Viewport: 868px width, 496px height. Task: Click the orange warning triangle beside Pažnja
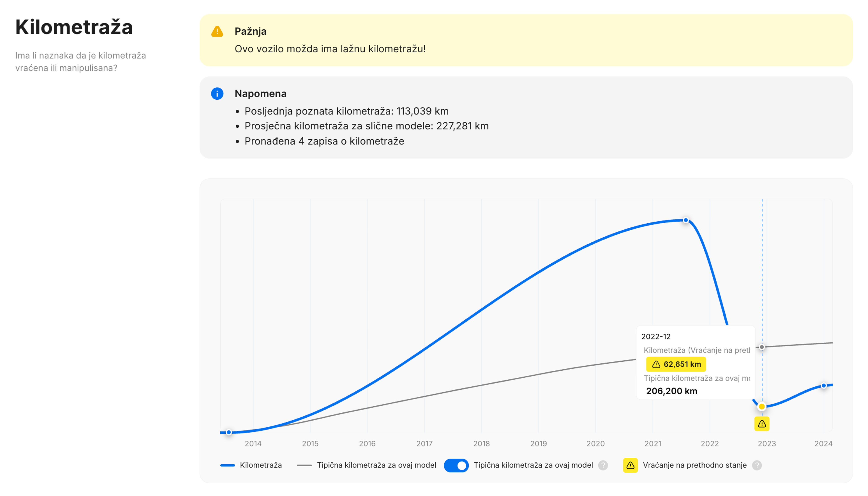(x=217, y=31)
